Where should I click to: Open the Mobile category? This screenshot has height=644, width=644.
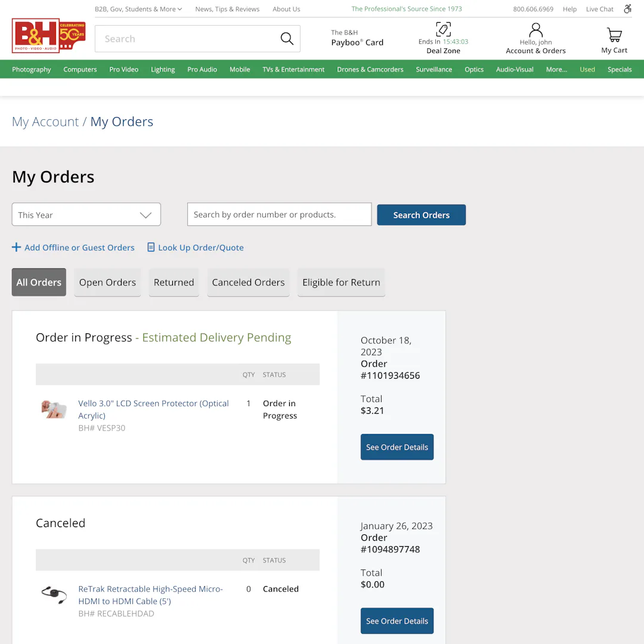240,69
